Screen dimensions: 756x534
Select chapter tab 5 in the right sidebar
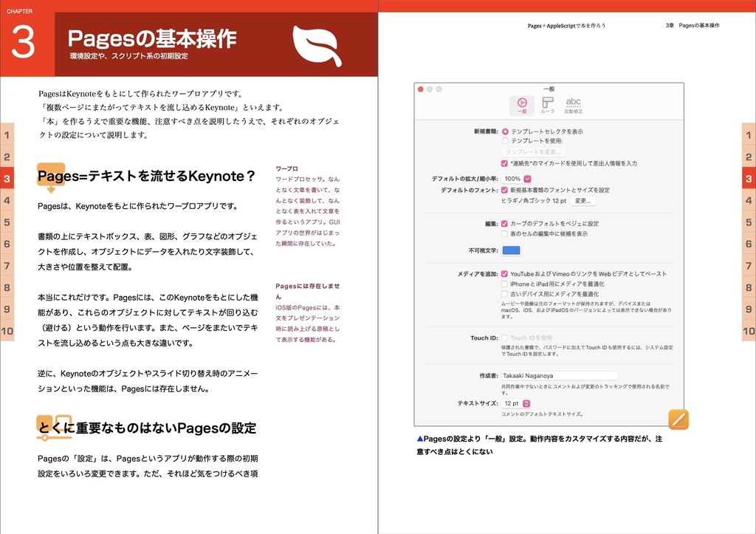pyautogui.click(x=749, y=222)
